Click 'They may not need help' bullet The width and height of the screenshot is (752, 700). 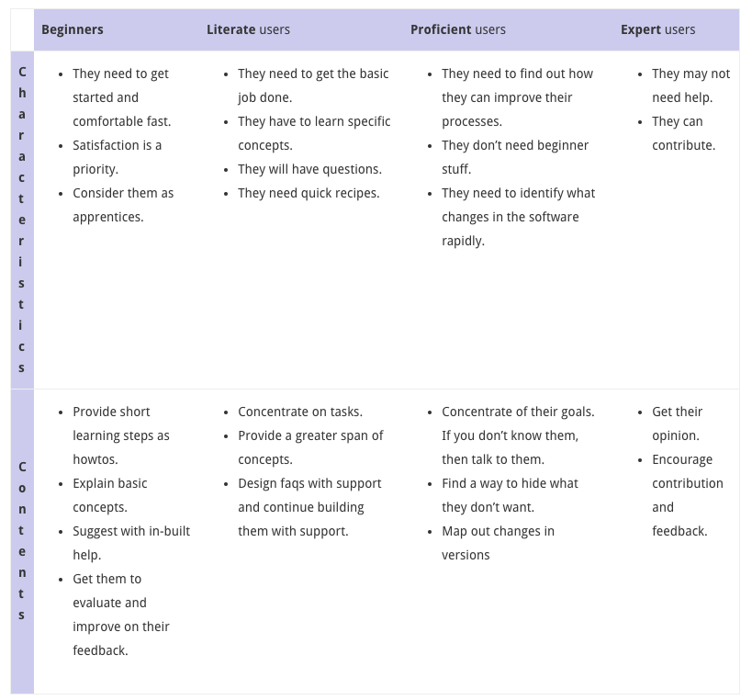point(690,85)
